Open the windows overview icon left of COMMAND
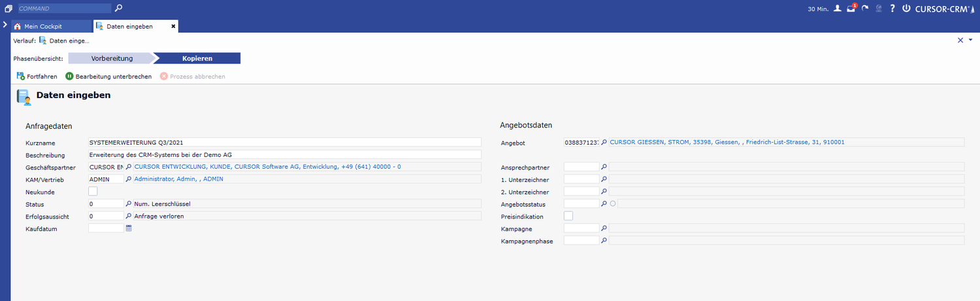This screenshot has width=980, height=301. (8, 9)
